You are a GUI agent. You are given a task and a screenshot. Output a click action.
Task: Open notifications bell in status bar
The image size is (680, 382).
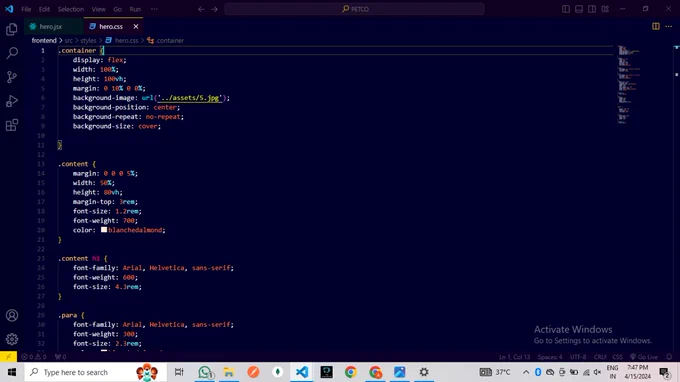[x=669, y=357]
